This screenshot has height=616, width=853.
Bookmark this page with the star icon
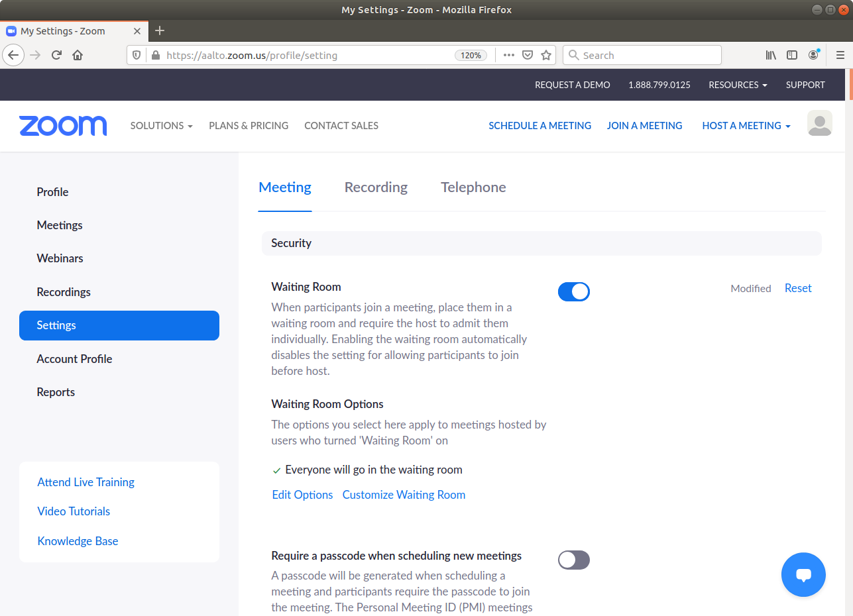(x=546, y=55)
